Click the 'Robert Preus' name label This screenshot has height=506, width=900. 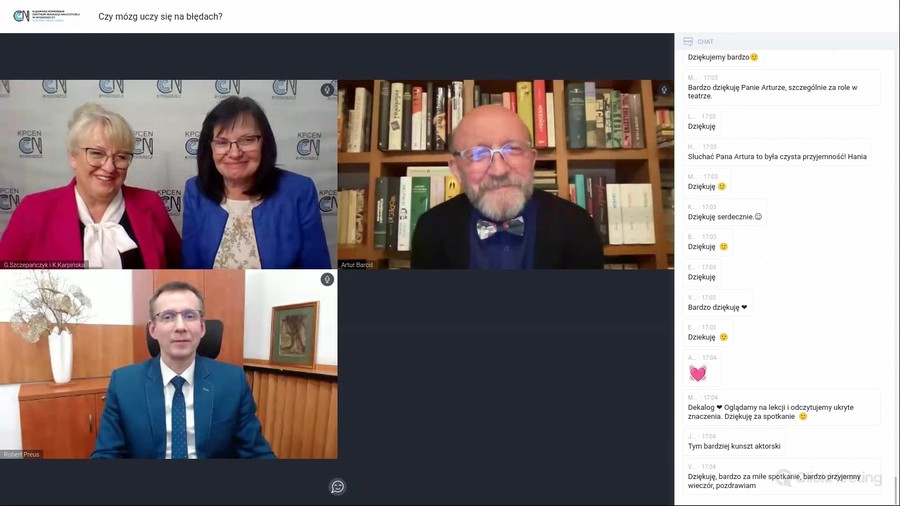pos(22,454)
